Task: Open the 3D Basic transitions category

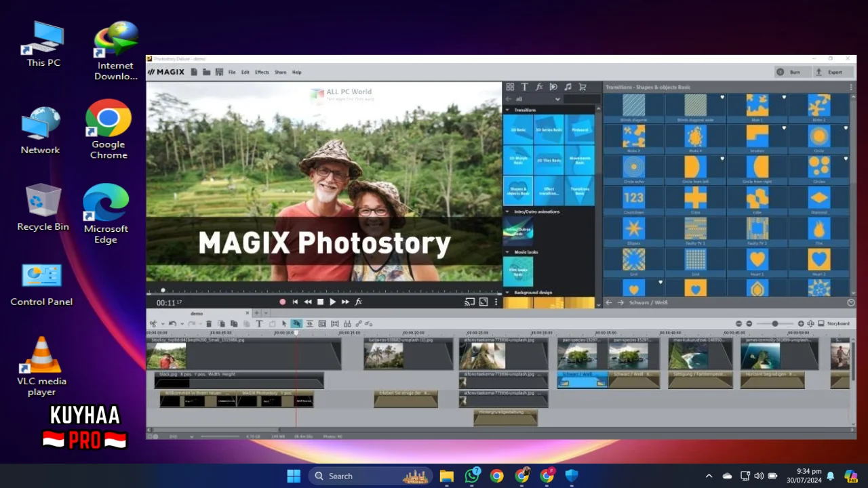Action: pyautogui.click(x=518, y=129)
